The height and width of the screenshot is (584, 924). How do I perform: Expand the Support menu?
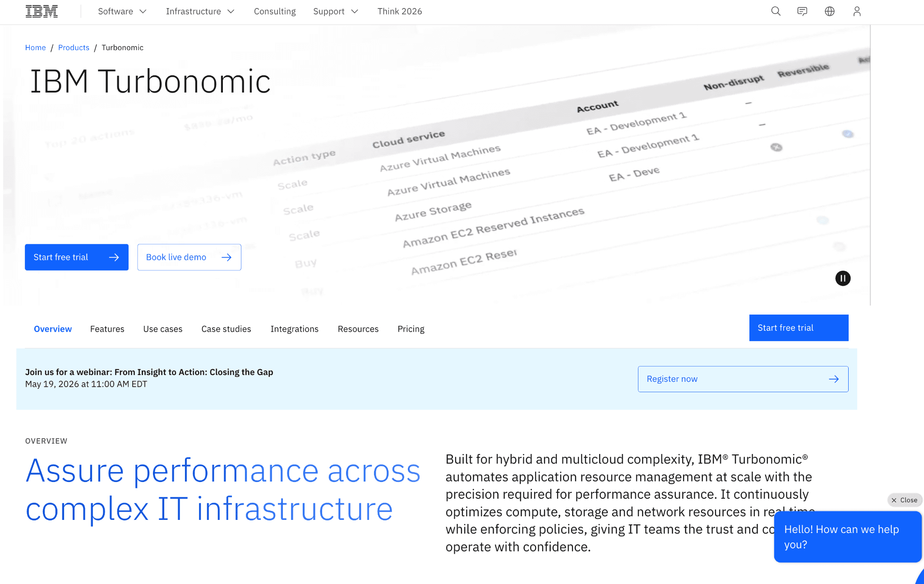(x=335, y=11)
